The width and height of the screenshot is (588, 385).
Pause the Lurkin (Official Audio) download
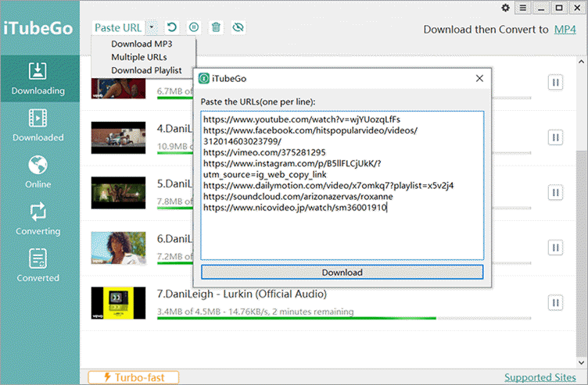click(x=555, y=302)
